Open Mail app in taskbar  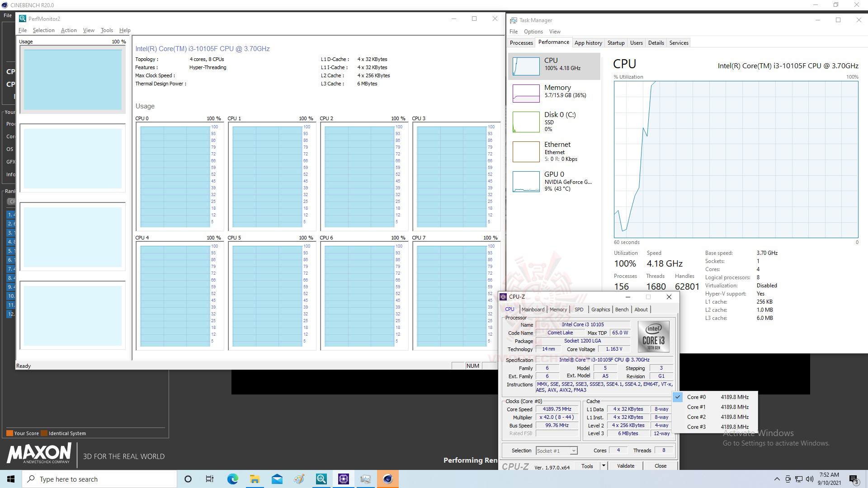point(277,479)
